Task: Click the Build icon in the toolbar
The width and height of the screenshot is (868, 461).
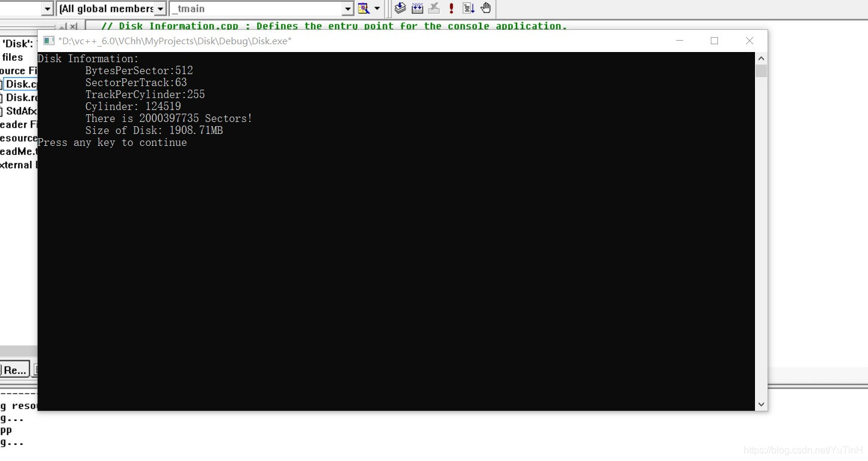Action: tap(417, 8)
